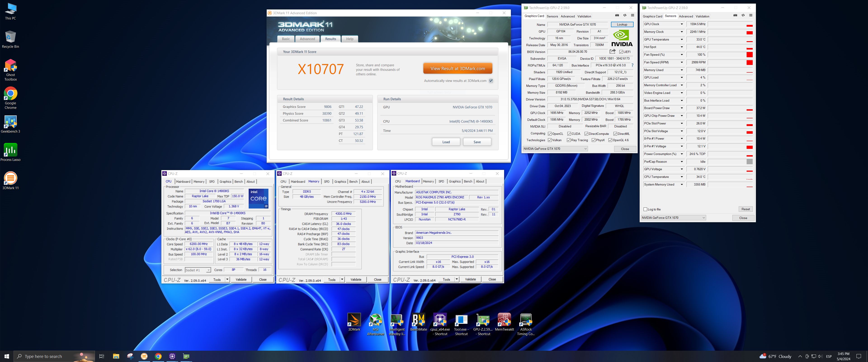Click View Result at 3DMark.com button
Viewport: 868px width, 362px height.
tap(458, 69)
